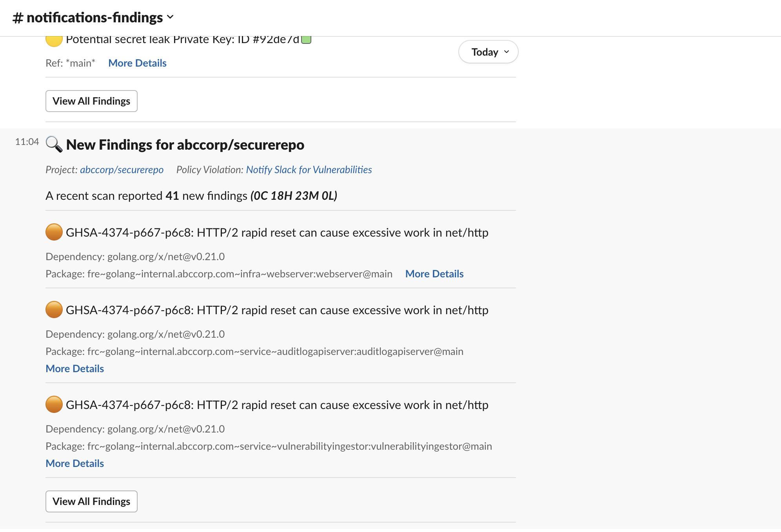781x532 pixels.
Task: Click the green square emoji after ID #92de7d
Action: point(307,39)
